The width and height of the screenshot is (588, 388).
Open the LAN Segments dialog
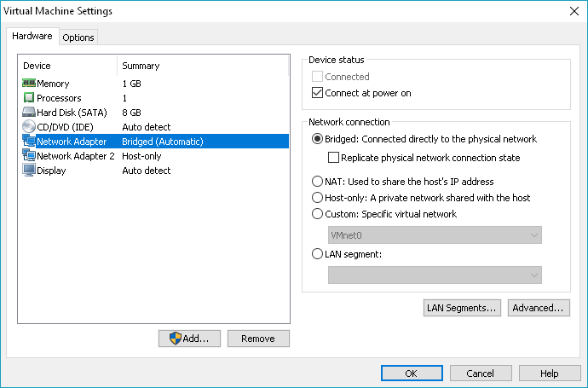tap(461, 308)
